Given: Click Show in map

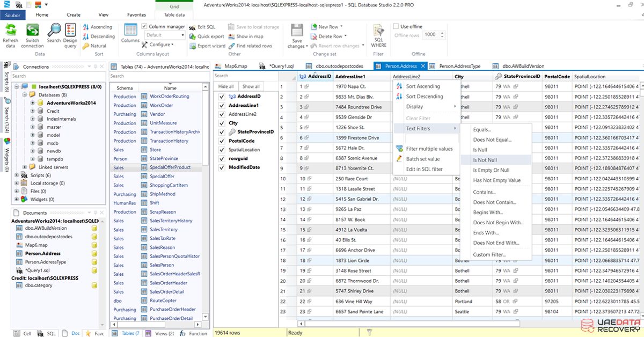Looking at the screenshot, I should pyautogui.click(x=245, y=36).
